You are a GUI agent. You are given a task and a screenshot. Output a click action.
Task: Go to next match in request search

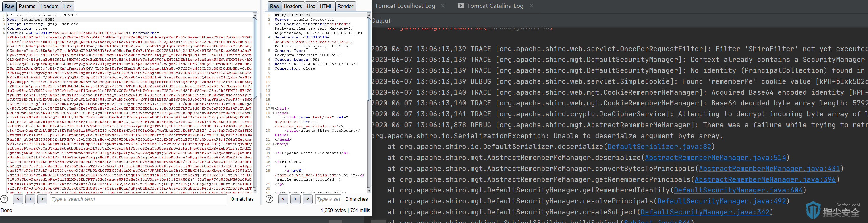click(42, 199)
